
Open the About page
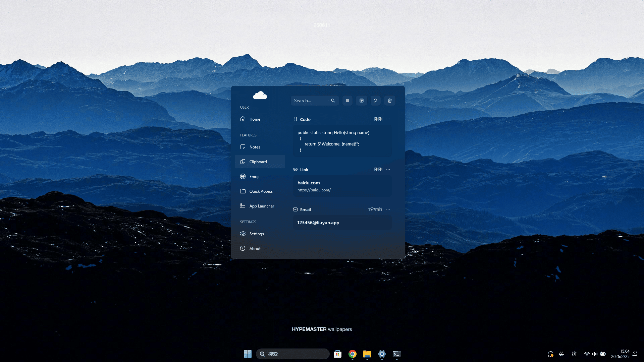pyautogui.click(x=255, y=249)
